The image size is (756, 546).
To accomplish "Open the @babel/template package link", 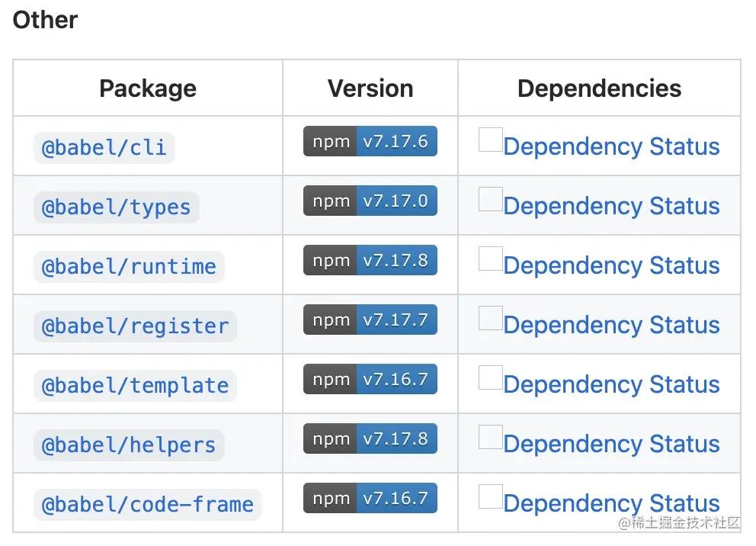I will click(135, 385).
